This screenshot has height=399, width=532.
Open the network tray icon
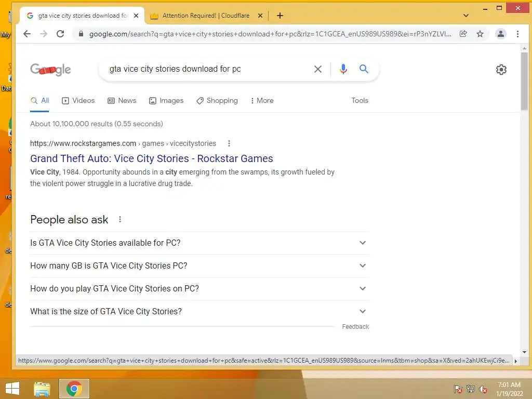pos(471,389)
